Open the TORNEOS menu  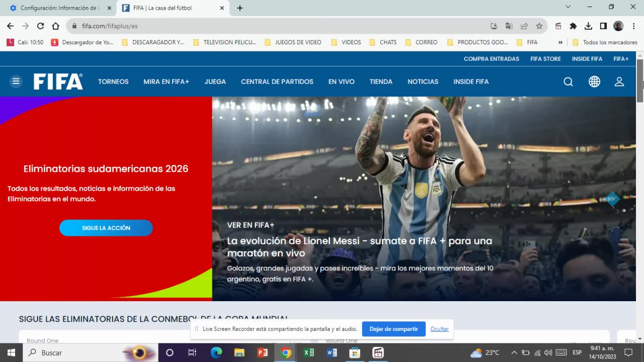point(113,81)
